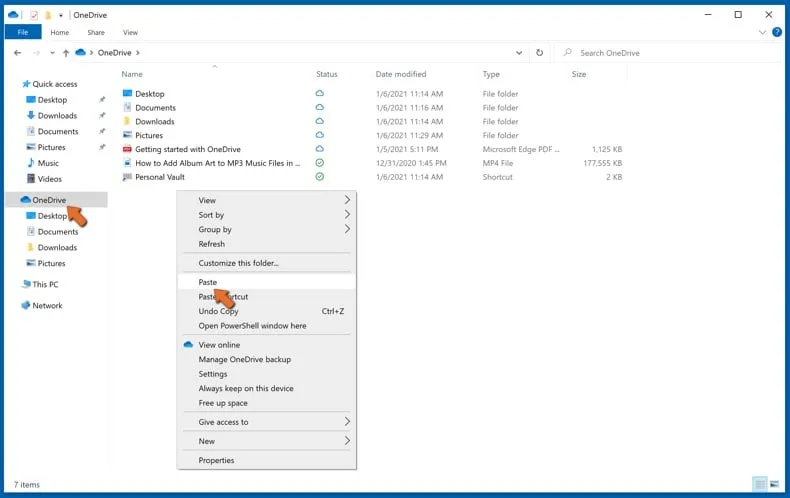
Task: Expand the address bar history dropdown
Action: click(519, 52)
